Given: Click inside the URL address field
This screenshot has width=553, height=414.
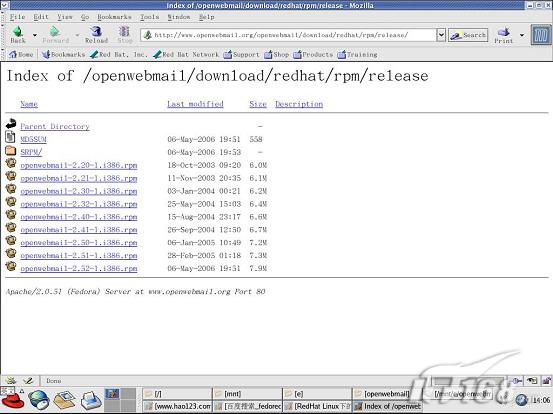Looking at the screenshot, I should (289, 35).
